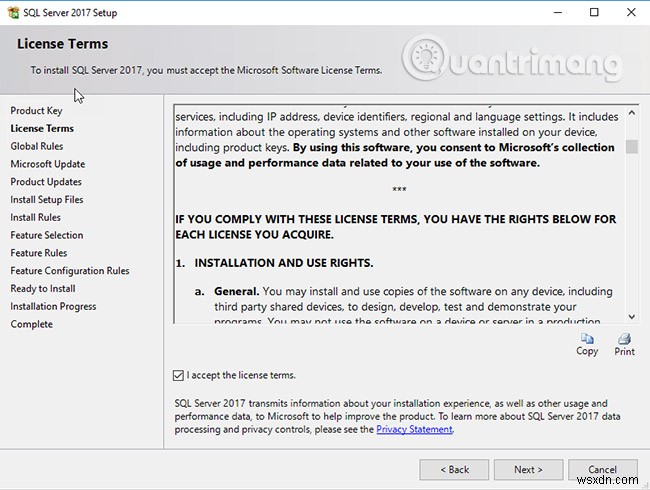Select the Global Rules step
Image resolution: width=650 pixels, height=490 pixels.
37,146
